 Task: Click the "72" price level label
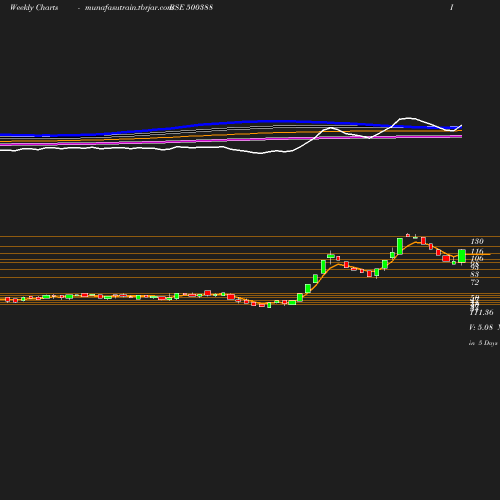coord(475,282)
